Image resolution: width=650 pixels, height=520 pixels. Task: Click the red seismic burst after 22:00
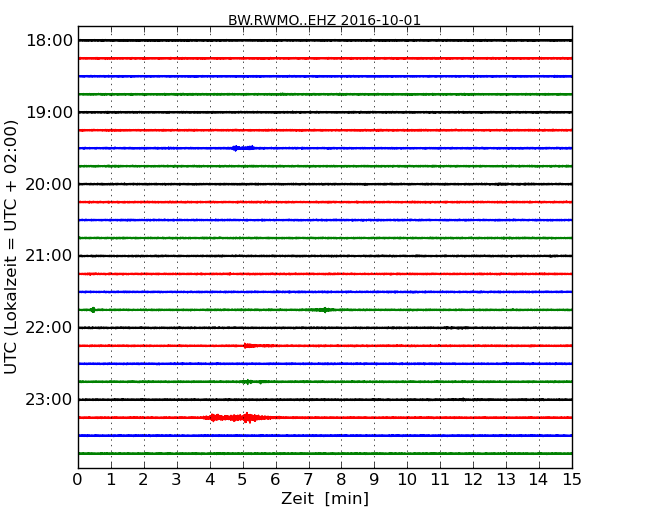tap(258, 345)
